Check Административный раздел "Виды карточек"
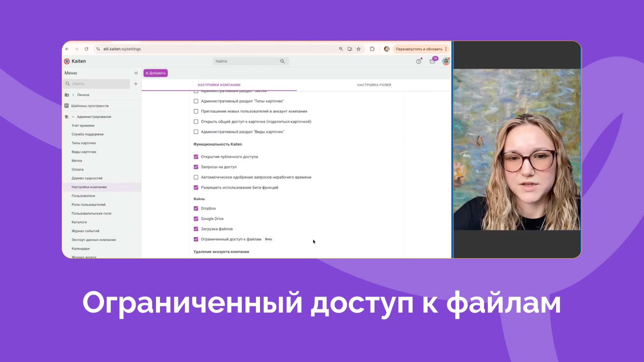644x362 pixels. (x=196, y=132)
